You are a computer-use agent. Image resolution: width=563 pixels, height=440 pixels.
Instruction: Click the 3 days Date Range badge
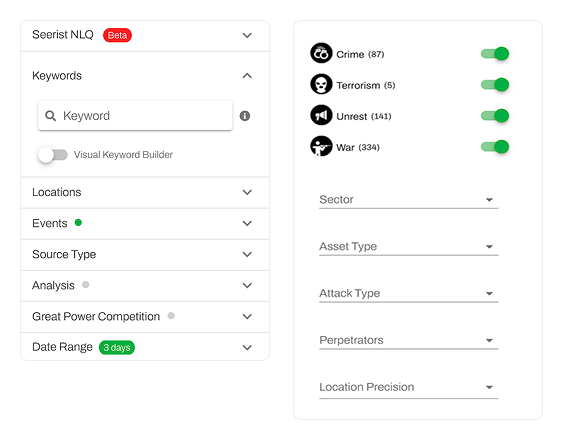pos(117,347)
